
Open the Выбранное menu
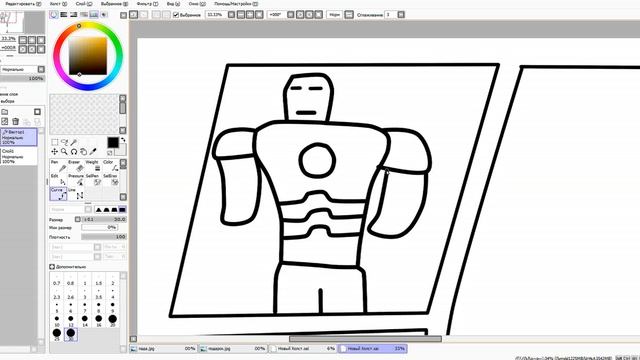pos(114,4)
